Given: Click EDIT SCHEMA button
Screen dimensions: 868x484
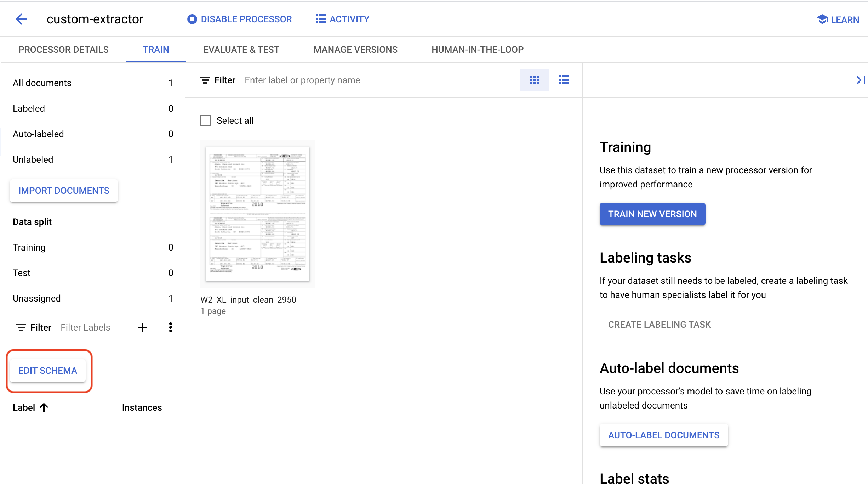Looking at the screenshot, I should pos(48,370).
